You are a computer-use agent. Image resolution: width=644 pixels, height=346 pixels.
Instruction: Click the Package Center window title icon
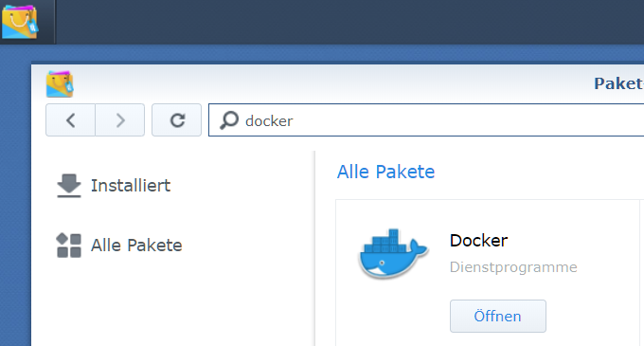point(60,83)
